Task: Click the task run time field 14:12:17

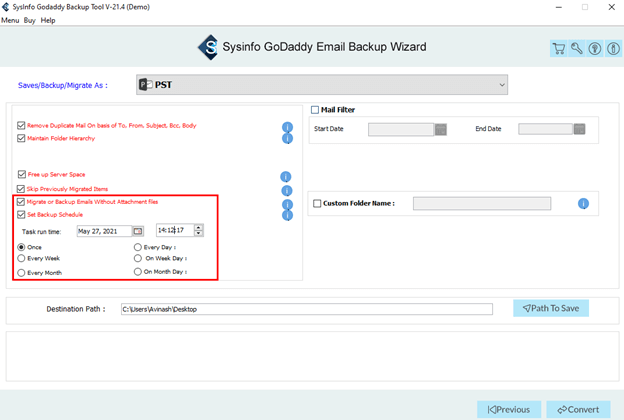Action: click(175, 230)
